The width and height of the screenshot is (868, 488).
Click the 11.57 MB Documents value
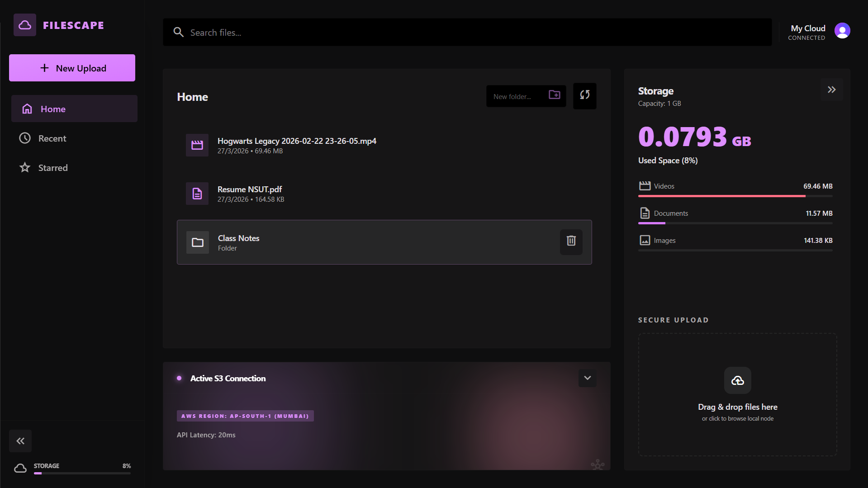819,213
